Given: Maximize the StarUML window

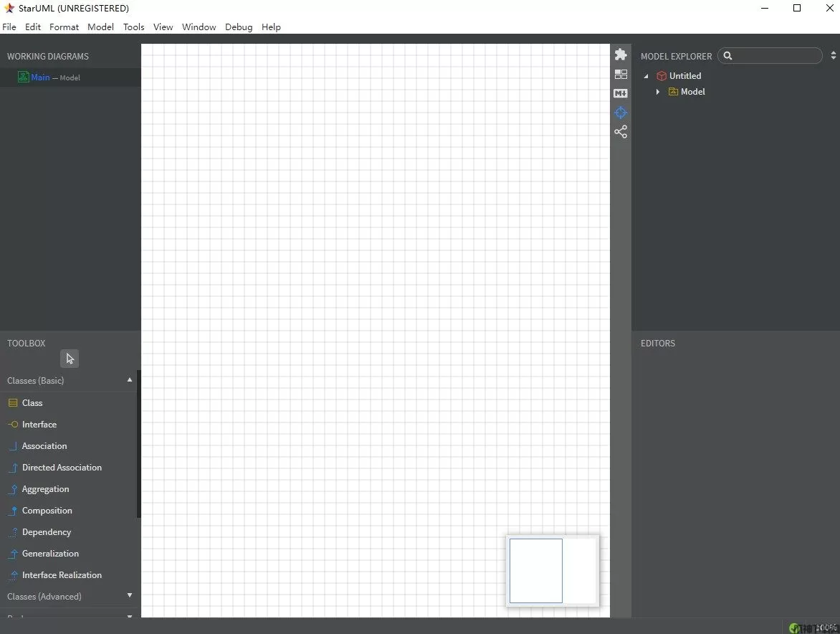Looking at the screenshot, I should tap(797, 8).
